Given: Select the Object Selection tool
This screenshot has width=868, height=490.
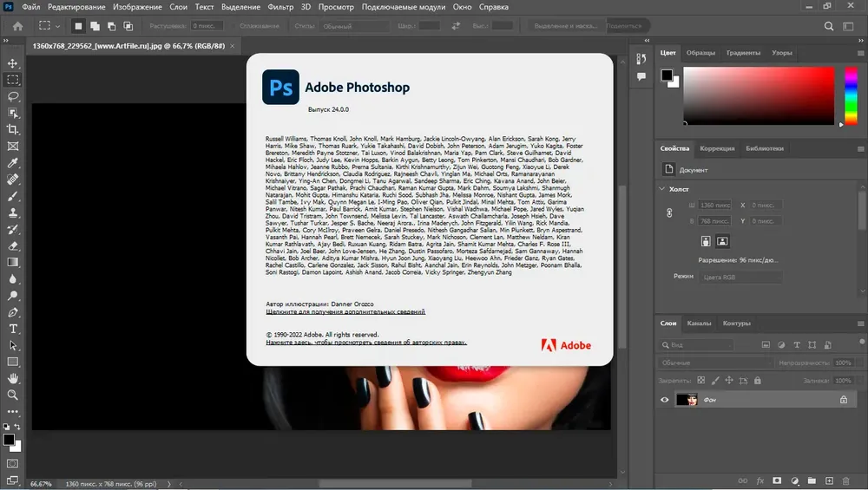Looking at the screenshot, I should click(13, 113).
